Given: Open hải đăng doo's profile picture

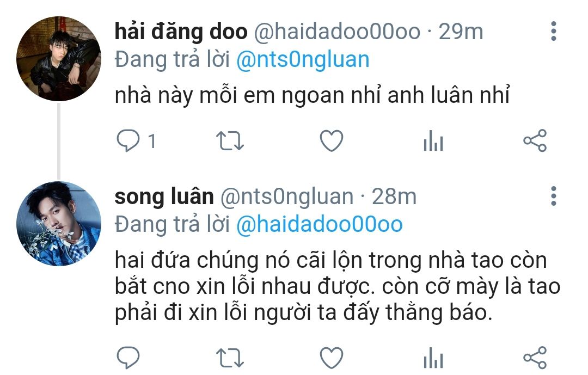Looking at the screenshot, I should point(59,58).
